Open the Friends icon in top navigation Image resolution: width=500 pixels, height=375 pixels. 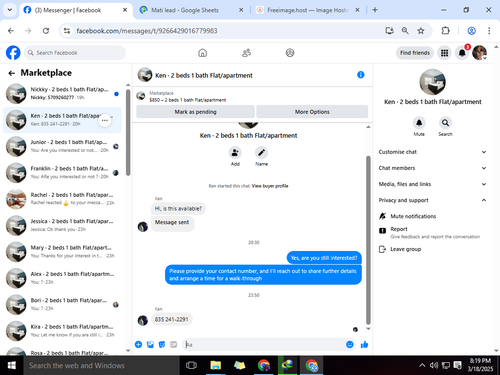(246, 53)
